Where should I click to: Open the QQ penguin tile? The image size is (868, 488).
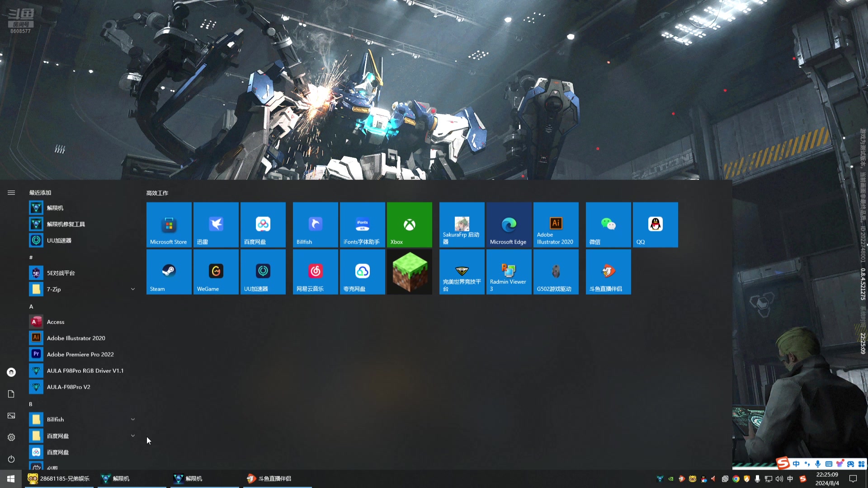[x=655, y=225]
